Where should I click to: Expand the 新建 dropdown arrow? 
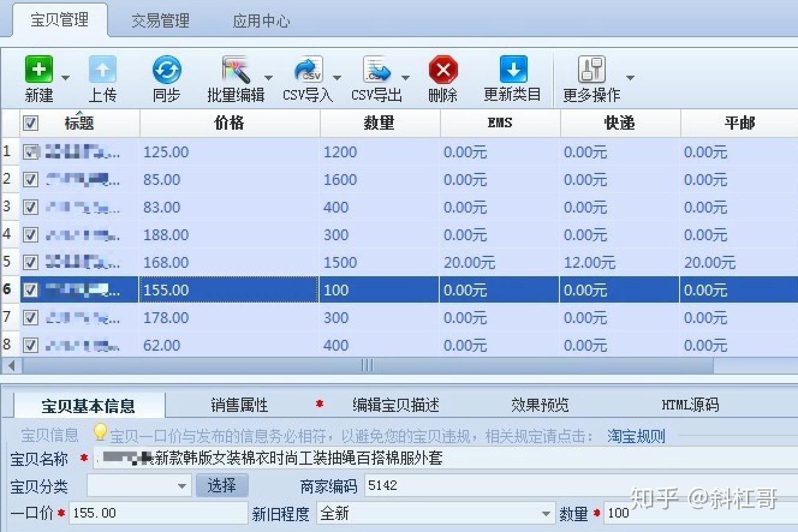(65, 77)
